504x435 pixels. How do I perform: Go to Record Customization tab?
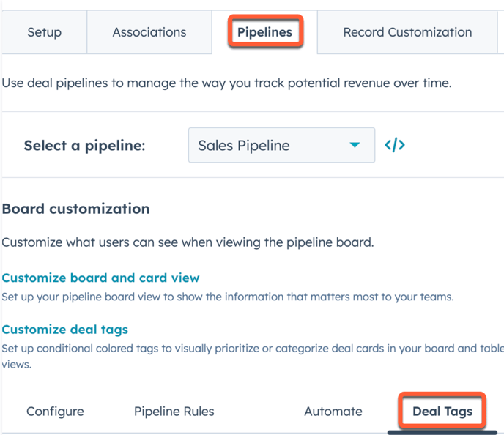(x=407, y=32)
